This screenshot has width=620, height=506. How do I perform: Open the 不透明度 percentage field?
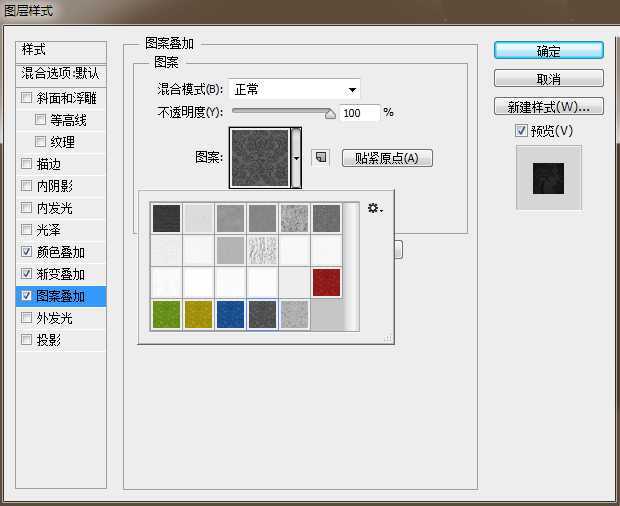(x=359, y=113)
